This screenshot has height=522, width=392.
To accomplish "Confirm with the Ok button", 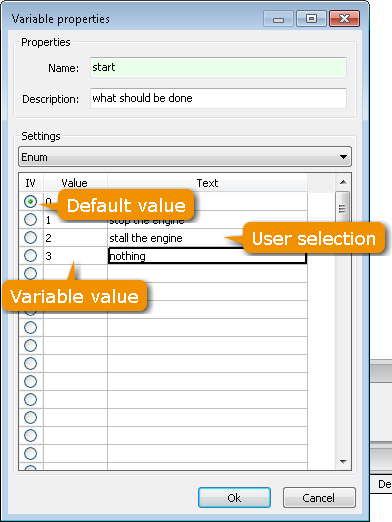I will pos(234,497).
